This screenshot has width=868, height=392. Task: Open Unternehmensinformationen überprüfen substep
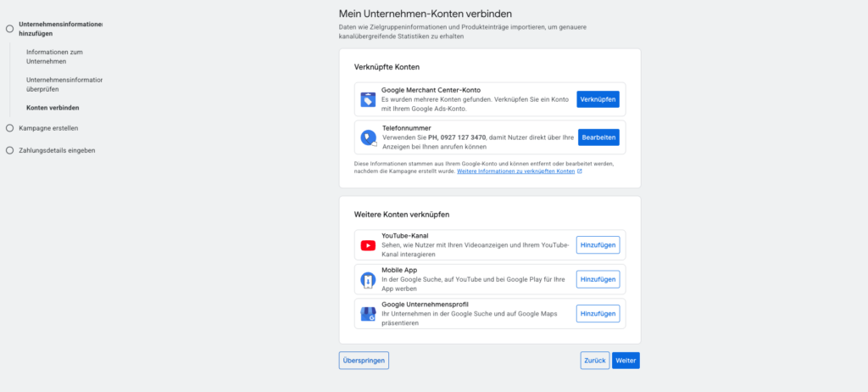coord(64,84)
